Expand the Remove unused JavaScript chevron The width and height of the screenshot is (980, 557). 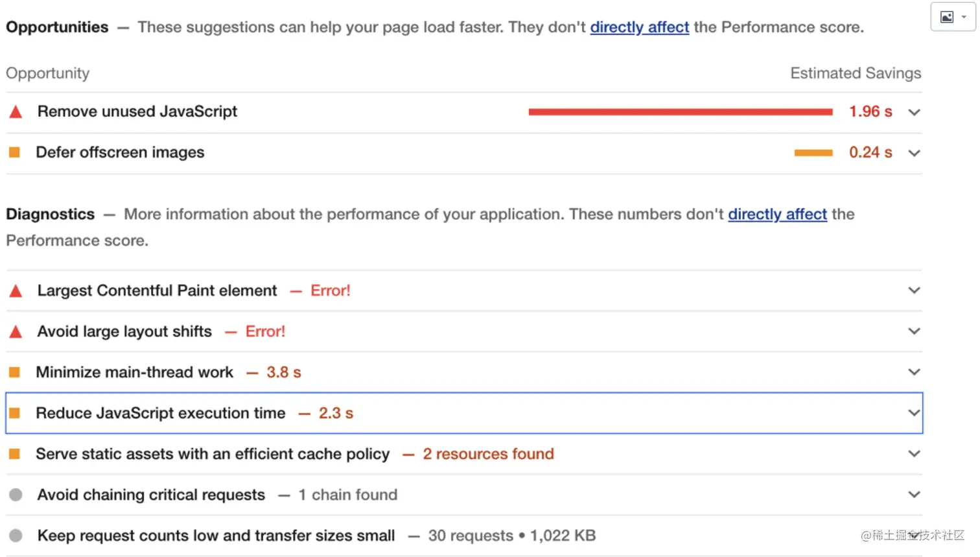(914, 112)
